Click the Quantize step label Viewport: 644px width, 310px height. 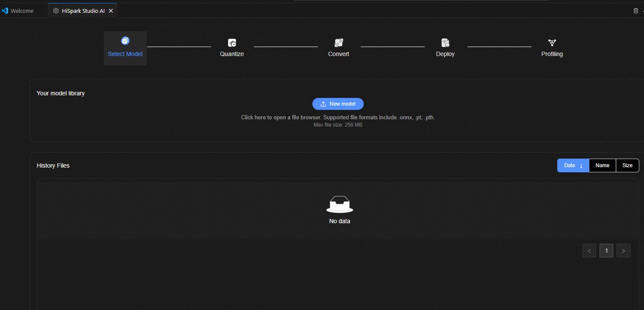[232, 54]
